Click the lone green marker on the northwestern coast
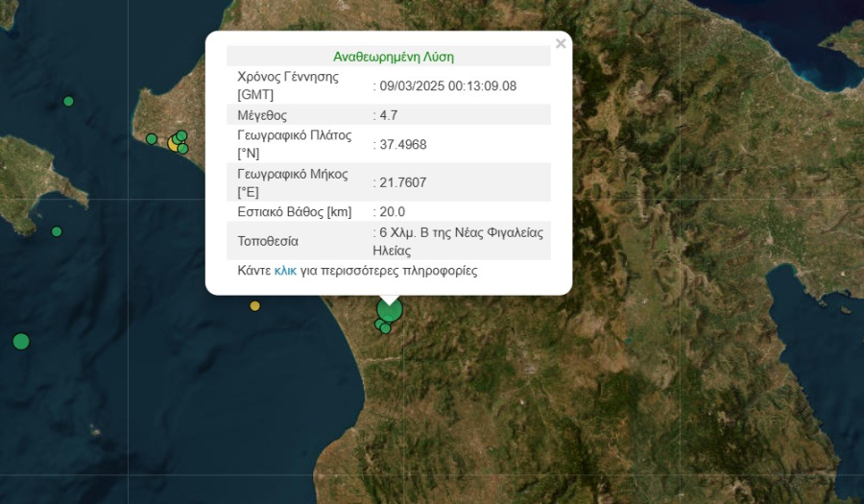Screen dimensions: 864x504 tap(152, 139)
